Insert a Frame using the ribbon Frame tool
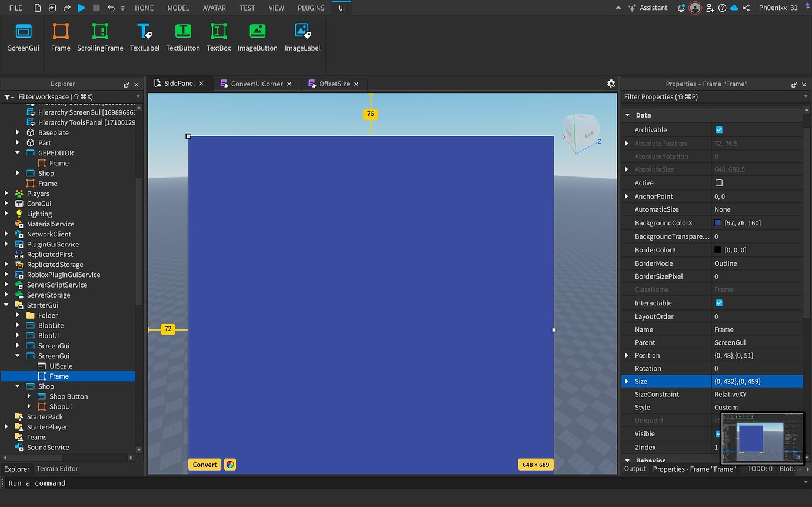The width and height of the screenshot is (812, 507). (61, 38)
